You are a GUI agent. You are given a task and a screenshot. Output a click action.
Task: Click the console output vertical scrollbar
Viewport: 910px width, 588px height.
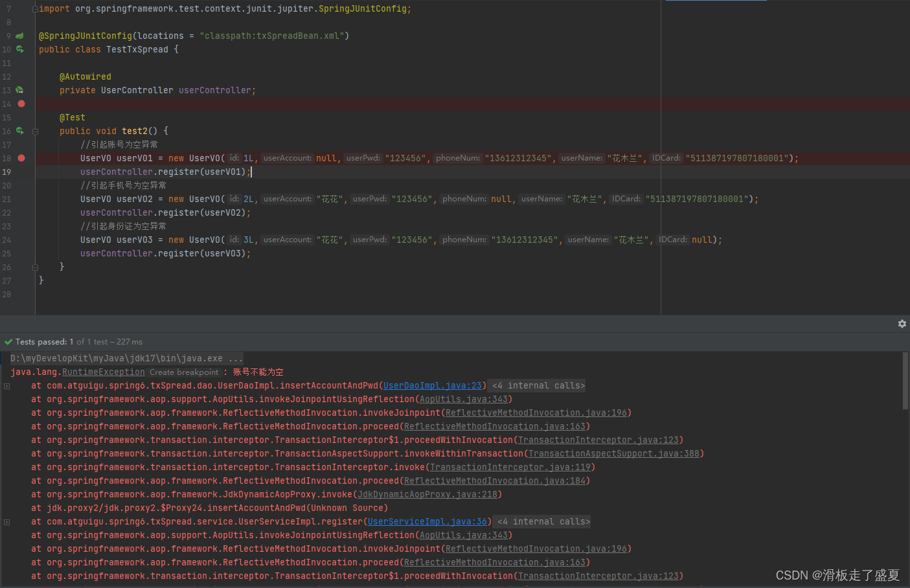click(905, 382)
